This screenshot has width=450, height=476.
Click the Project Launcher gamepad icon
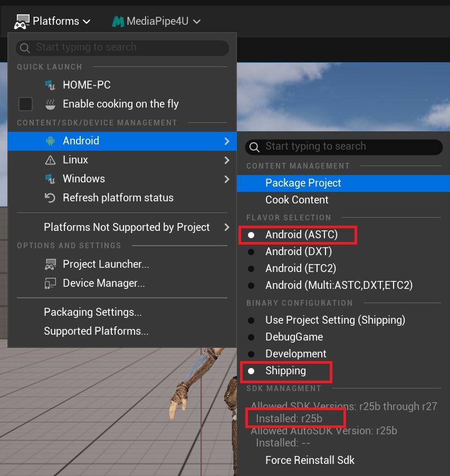click(50, 265)
